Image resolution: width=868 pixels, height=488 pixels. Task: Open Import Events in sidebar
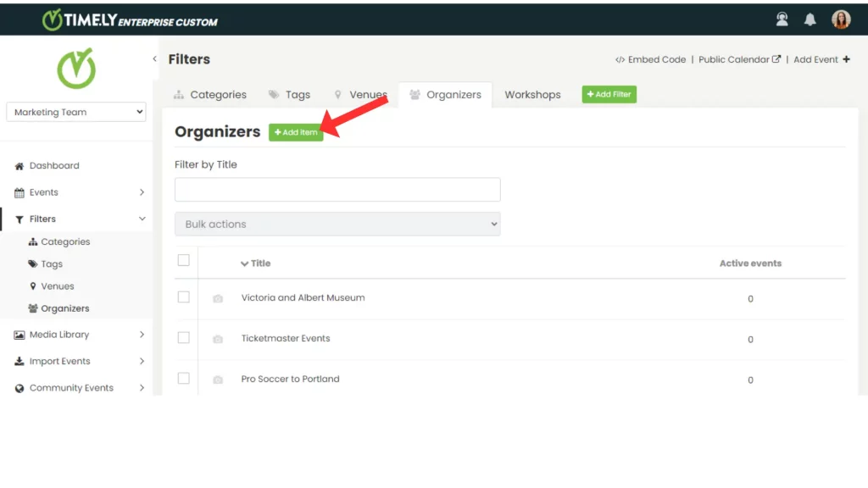coord(60,361)
